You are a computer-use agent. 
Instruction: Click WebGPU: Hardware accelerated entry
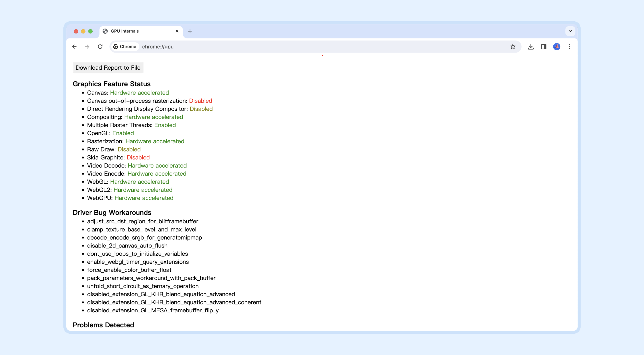(130, 198)
